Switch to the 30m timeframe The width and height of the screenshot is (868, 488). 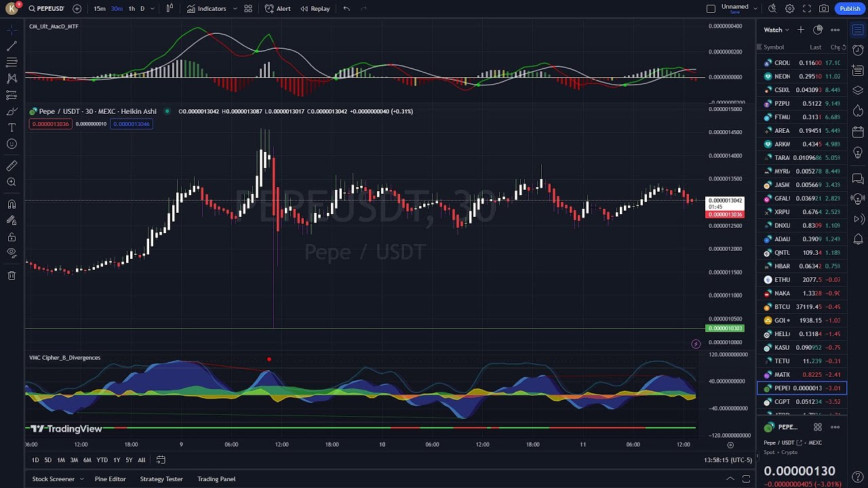coord(117,9)
